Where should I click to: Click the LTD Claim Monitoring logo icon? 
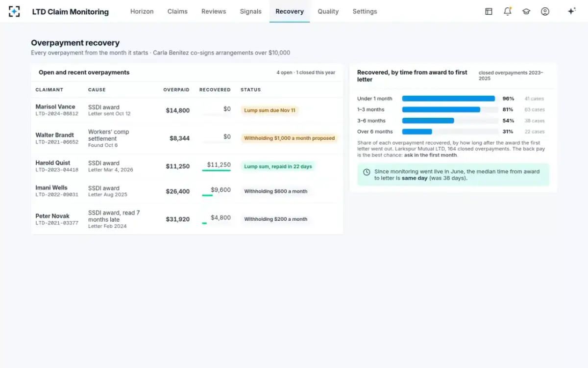coord(14,11)
